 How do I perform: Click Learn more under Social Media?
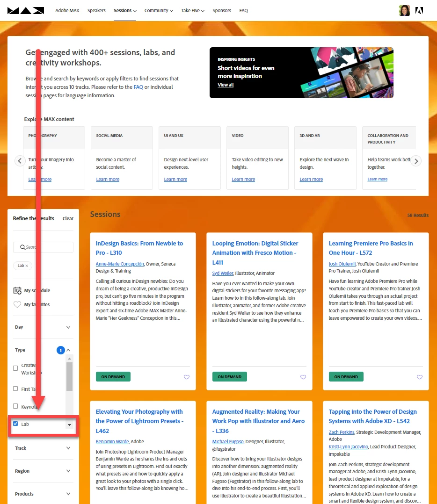tap(108, 180)
